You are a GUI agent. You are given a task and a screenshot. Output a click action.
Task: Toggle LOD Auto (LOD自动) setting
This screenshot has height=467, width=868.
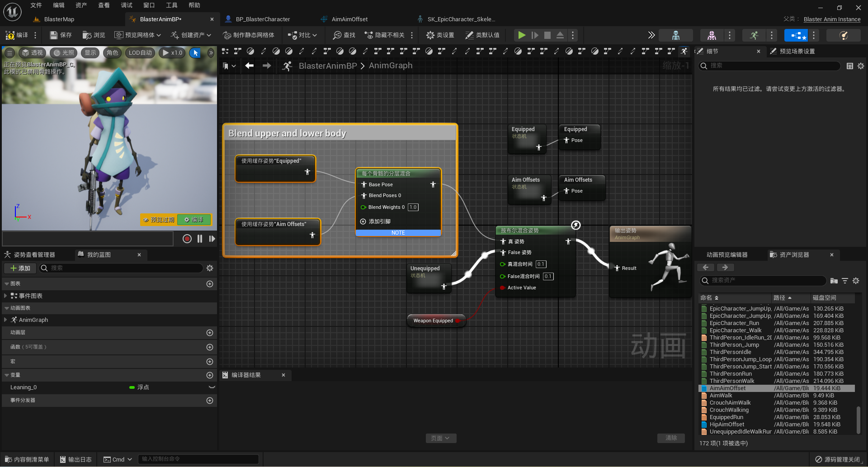140,53
